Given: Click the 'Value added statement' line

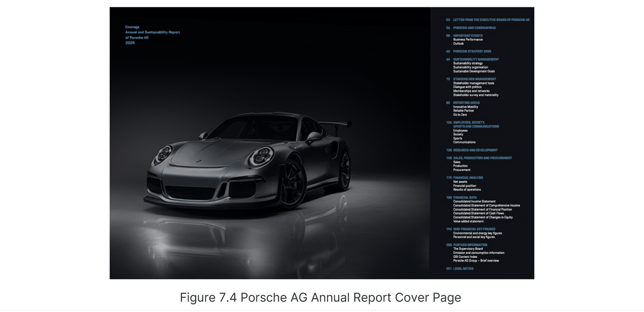Looking at the screenshot, I should click(468, 221).
